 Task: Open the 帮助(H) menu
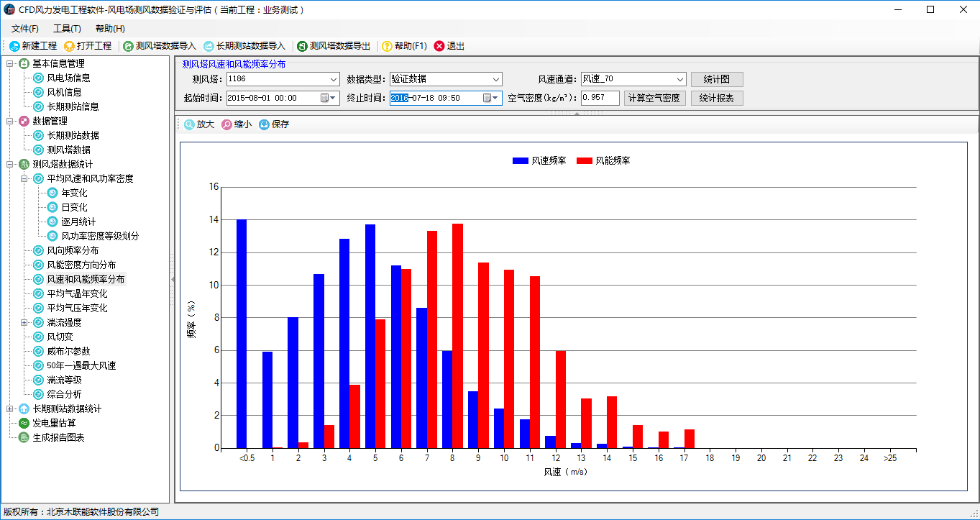coord(110,29)
